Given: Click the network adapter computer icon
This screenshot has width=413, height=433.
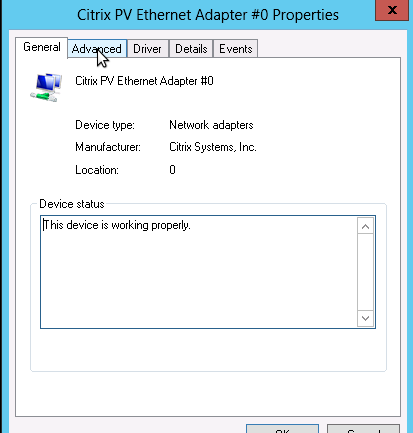Looking at the screenshot, I should click(x=46, y=87).
